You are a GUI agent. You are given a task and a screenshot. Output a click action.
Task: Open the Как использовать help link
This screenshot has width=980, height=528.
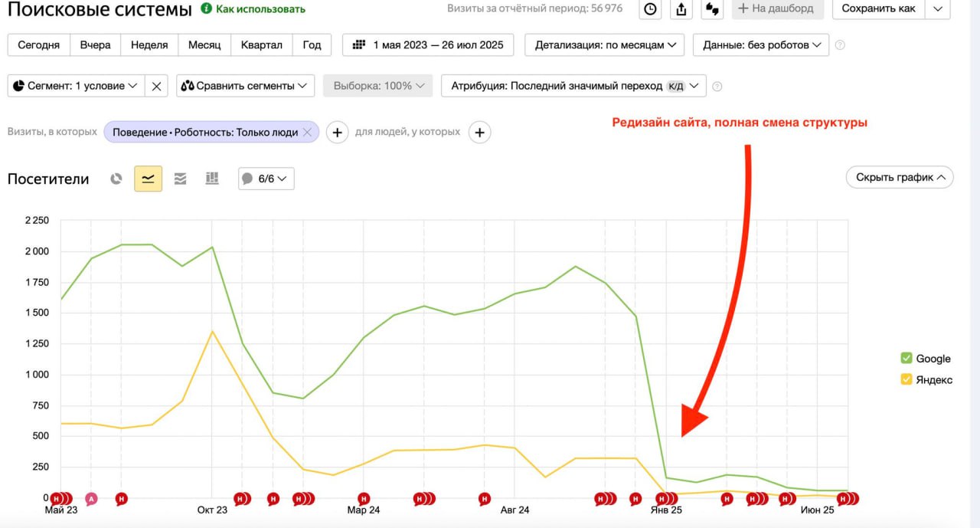coord(253,9)
